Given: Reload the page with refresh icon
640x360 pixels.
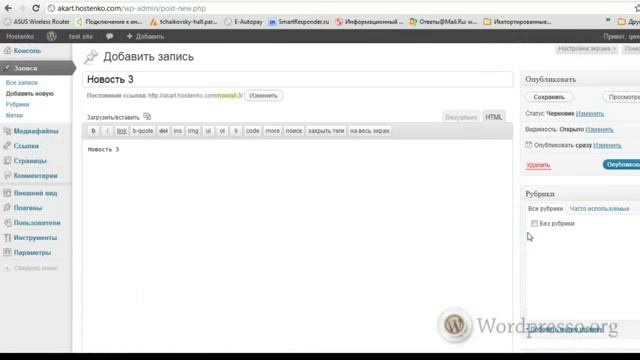Looking at the screenshot, I should point(36,8).
